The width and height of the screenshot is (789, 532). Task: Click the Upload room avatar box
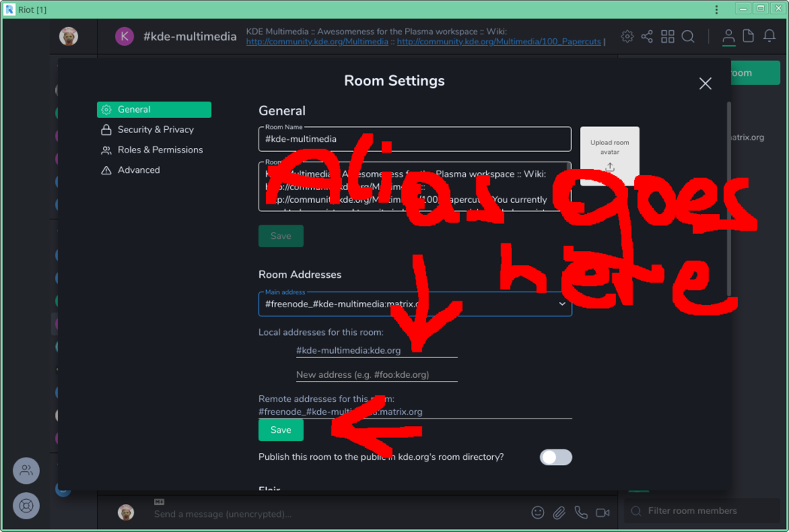[x=609, y=156]
